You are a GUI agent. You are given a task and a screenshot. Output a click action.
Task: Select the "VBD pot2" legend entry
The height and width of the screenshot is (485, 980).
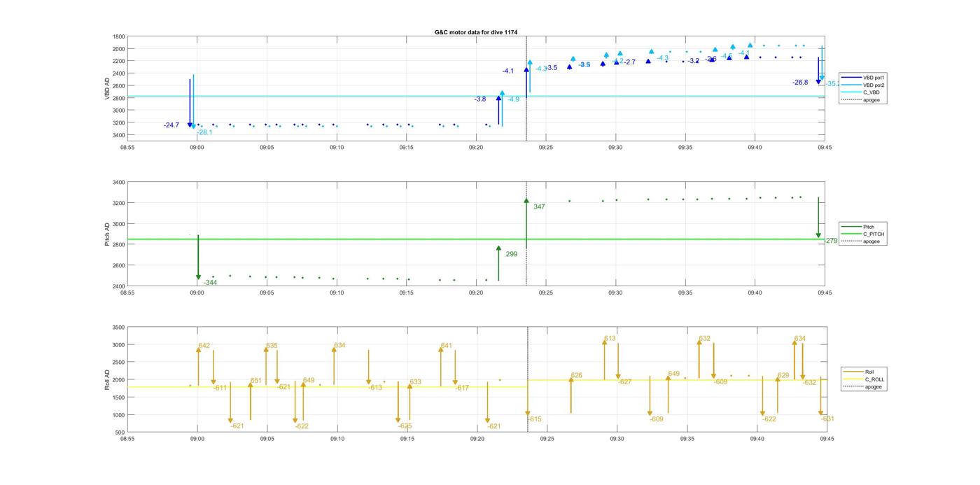(x=864, y=85)
